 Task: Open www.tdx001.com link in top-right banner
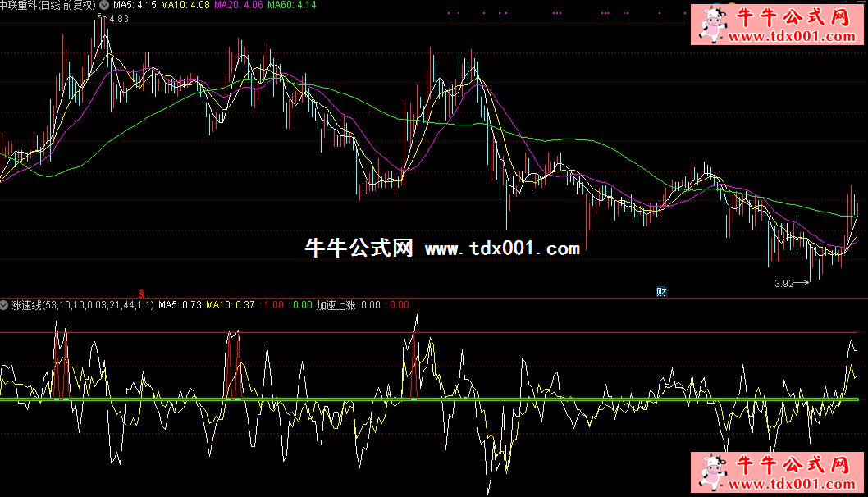(x=789, y=36)
